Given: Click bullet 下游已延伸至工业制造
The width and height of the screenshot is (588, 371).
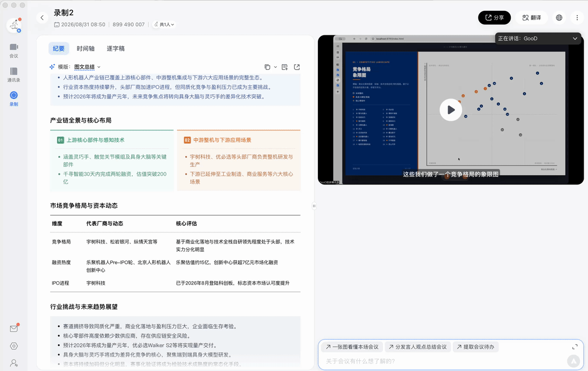Looking at the screenshot, I should click(242, 178).
